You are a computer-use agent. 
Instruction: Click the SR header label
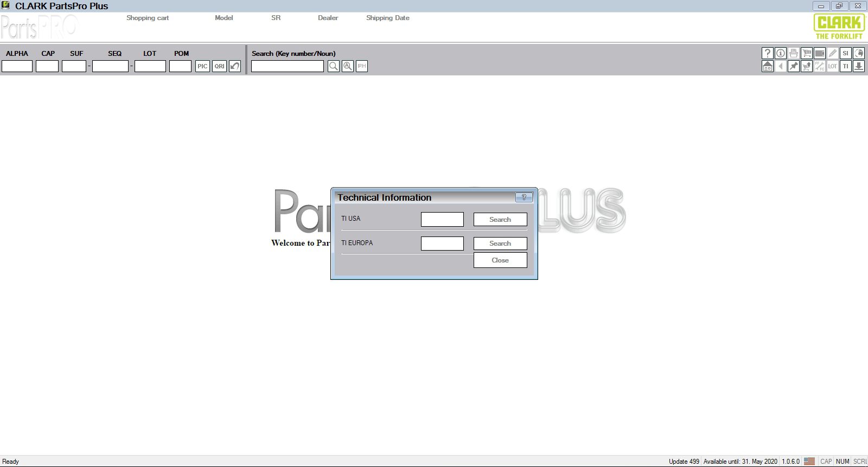(x=276, y=18)
